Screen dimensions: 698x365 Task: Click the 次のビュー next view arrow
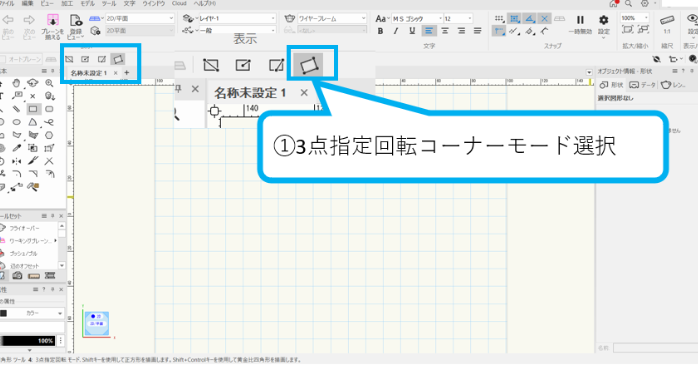29,20
